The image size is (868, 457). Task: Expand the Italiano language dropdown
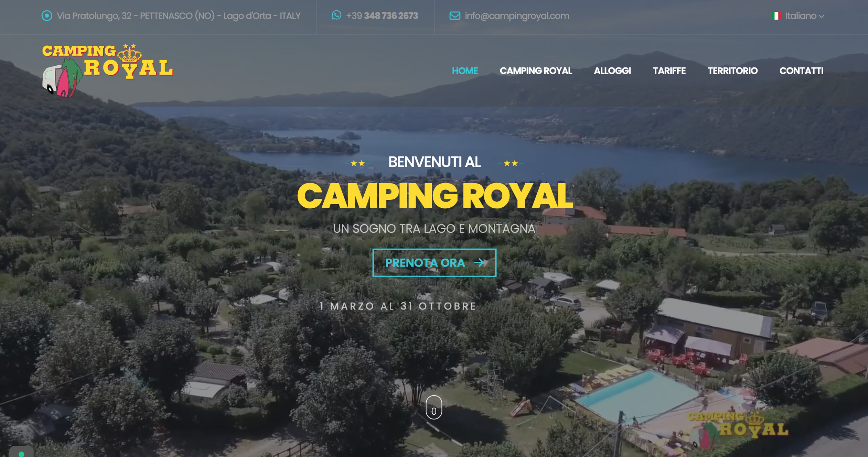point(797,16)
